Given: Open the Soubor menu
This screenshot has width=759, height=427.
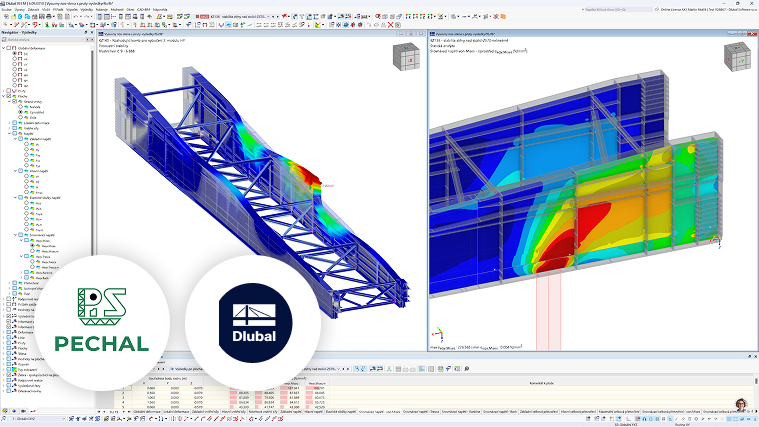Looking at the screenshot, I should point(7,9).
